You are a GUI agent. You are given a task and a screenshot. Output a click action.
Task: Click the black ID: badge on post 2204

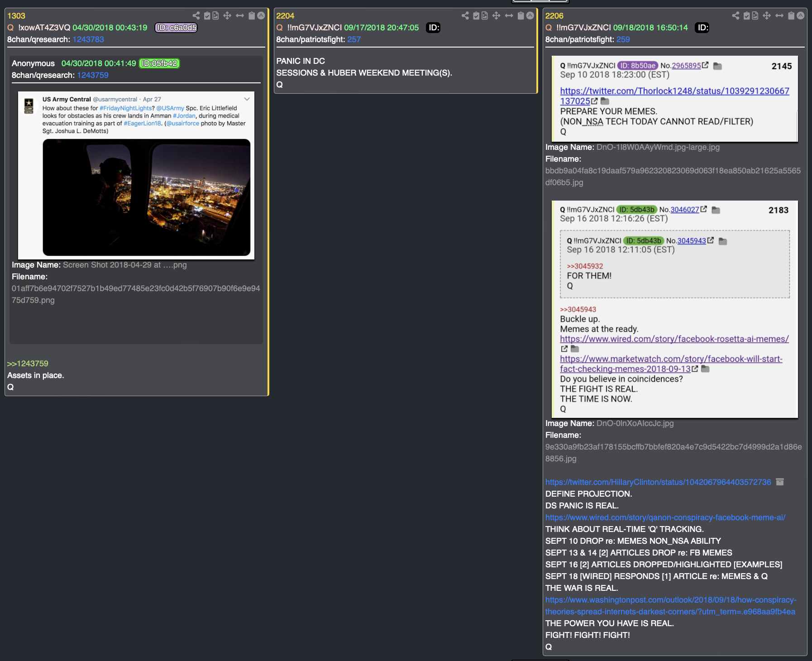[x=434, y=28]
